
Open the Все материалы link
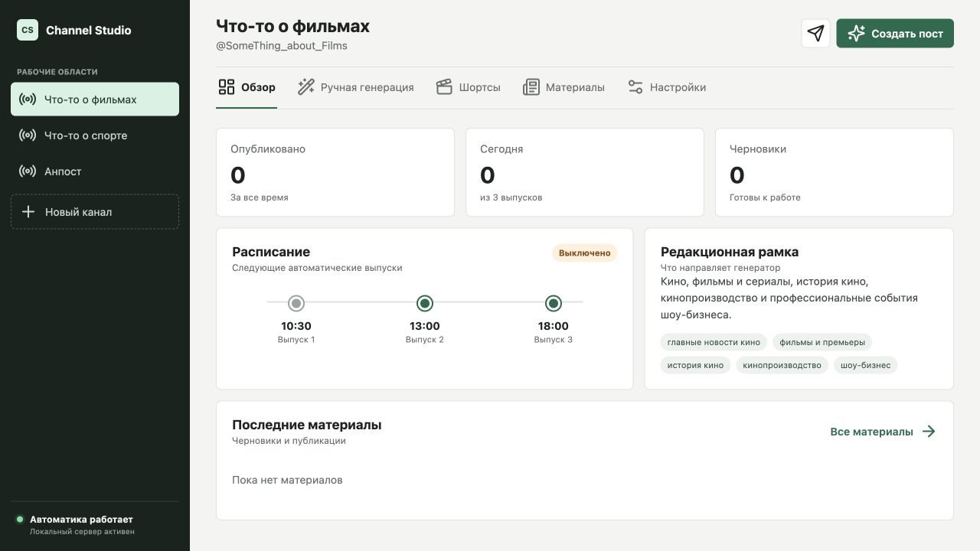pos(883,432)
